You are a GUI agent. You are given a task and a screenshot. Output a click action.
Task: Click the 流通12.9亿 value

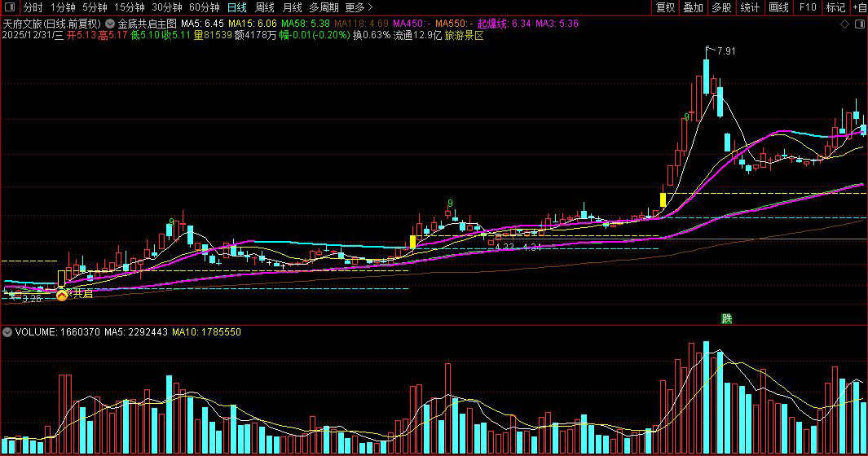[x=417, y=35]
